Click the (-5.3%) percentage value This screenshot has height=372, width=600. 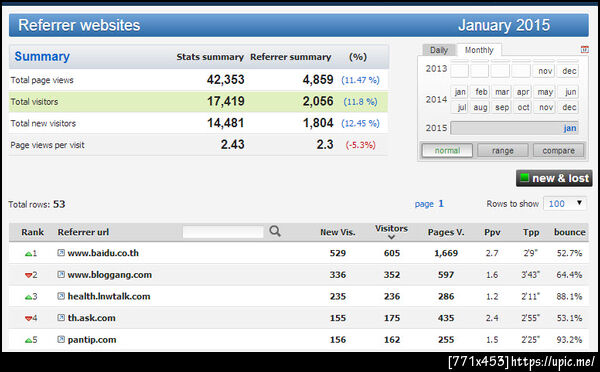[x=360, y=145]
